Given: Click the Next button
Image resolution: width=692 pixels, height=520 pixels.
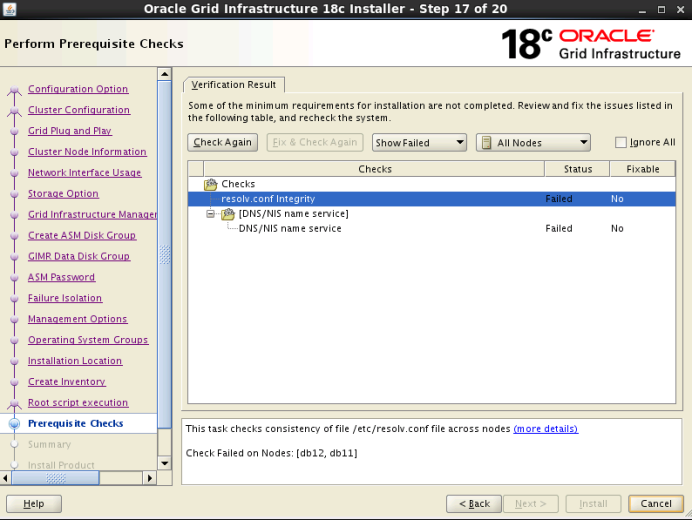Looking at the screenshot, I should tap(530, 504).
